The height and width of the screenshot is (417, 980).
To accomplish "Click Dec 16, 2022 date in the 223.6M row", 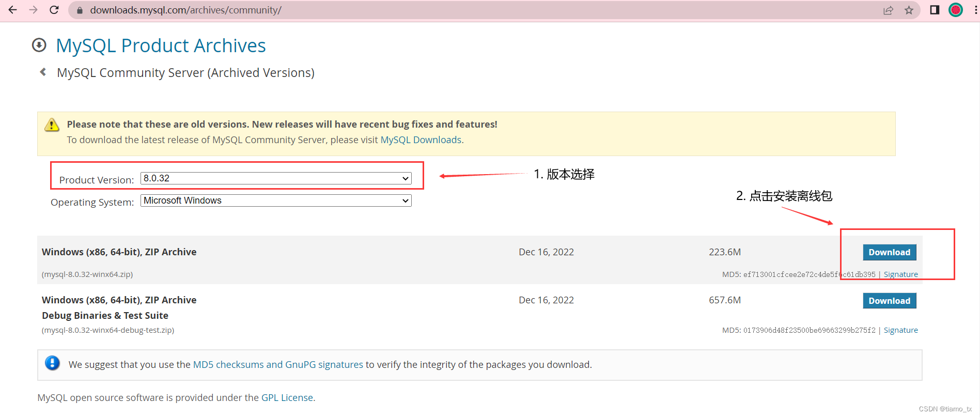I will 546,252.
